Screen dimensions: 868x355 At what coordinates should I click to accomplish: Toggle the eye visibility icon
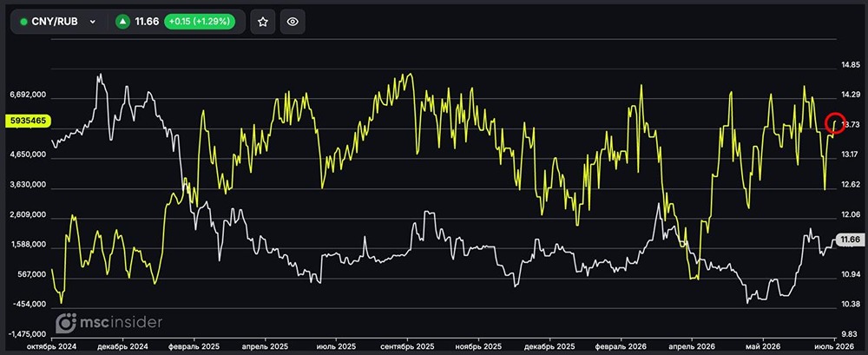click(x=293, y=22)
